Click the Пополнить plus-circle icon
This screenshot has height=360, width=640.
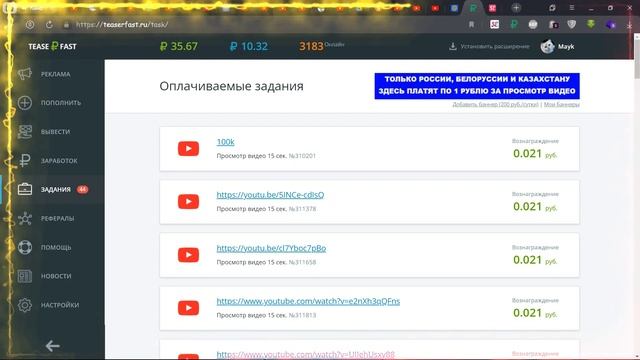coord(24,102)
